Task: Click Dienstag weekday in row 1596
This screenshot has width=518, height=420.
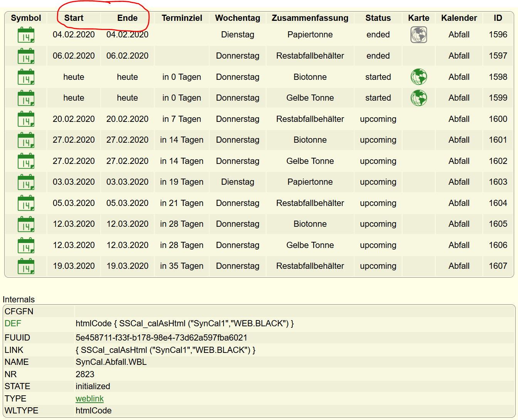Action: 237,35
